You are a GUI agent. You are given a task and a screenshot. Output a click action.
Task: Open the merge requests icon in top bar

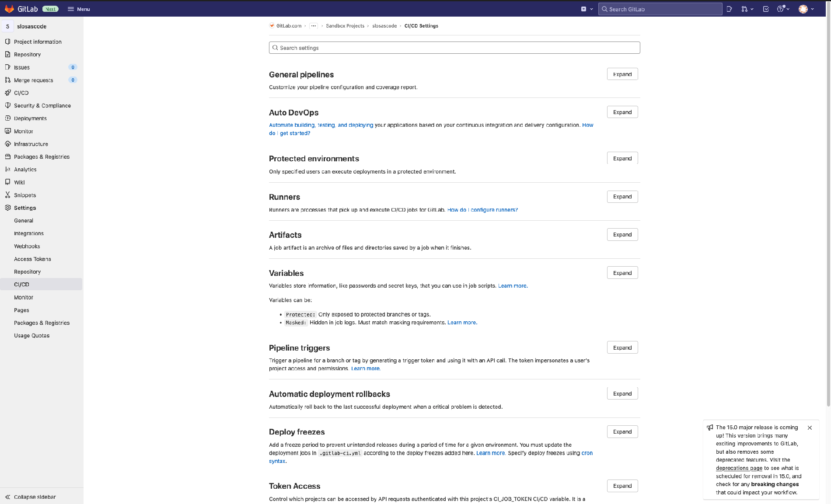(744, 9)
